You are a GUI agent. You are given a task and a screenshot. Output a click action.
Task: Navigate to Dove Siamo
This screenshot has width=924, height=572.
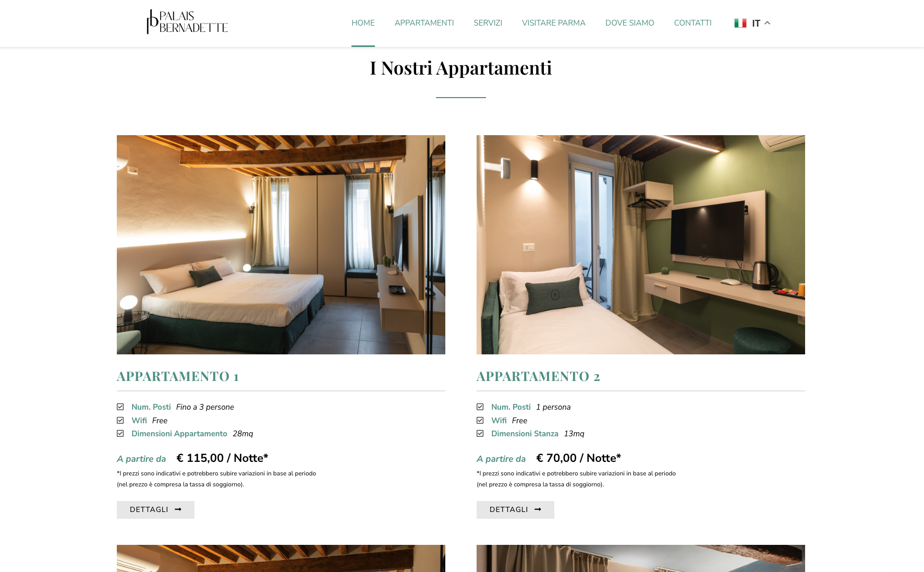point(629,23)
